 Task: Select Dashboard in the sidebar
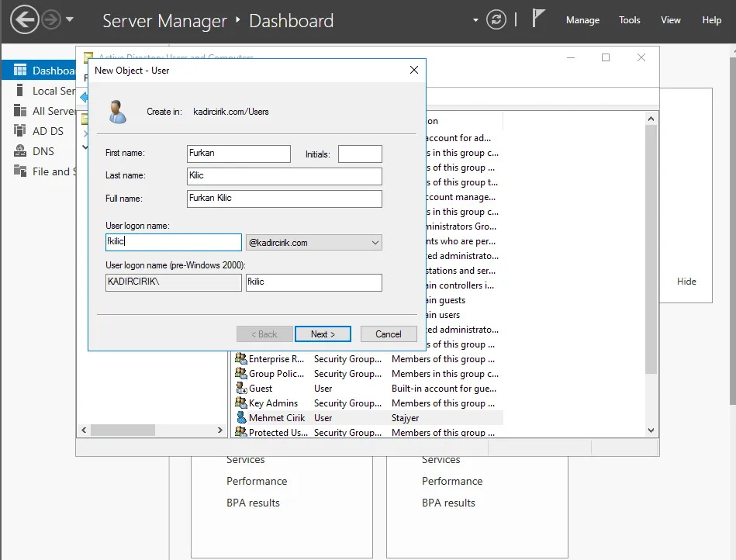pyautogui.click(x=39, y=71)
